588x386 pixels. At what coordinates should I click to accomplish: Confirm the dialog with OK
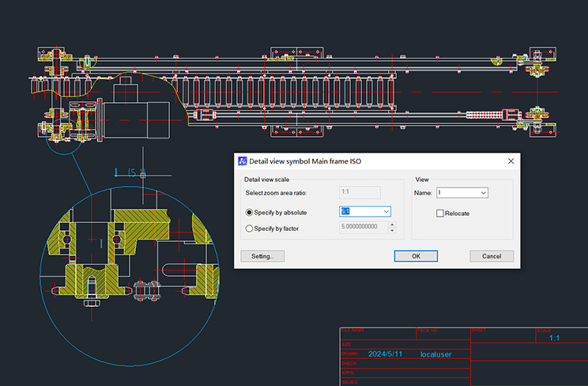(416, 256)
